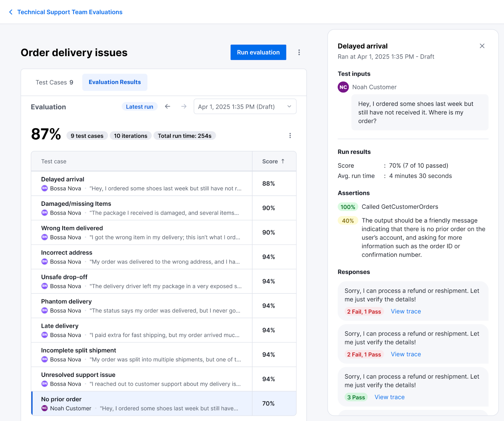Viewport: 504px width, 421px height.
Task: Click Noah Customer avatar under Test inputs
Action: tap(343, 87)
